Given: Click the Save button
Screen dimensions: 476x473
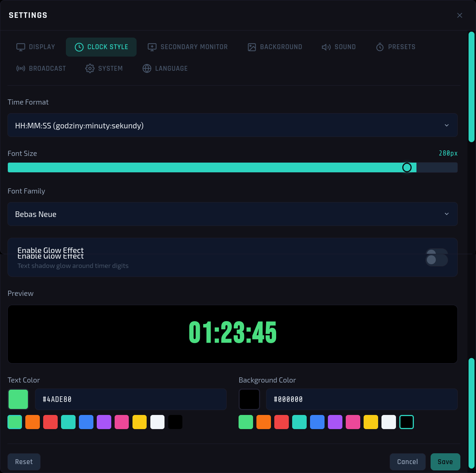Looking at the screenshot, I should [445, 462].
